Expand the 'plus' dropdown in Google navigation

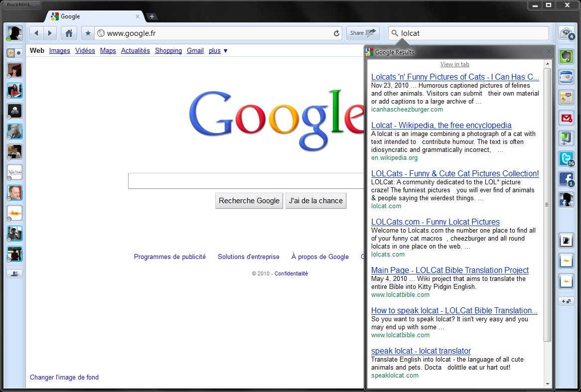pyautogui.click(x=218, y=51)
